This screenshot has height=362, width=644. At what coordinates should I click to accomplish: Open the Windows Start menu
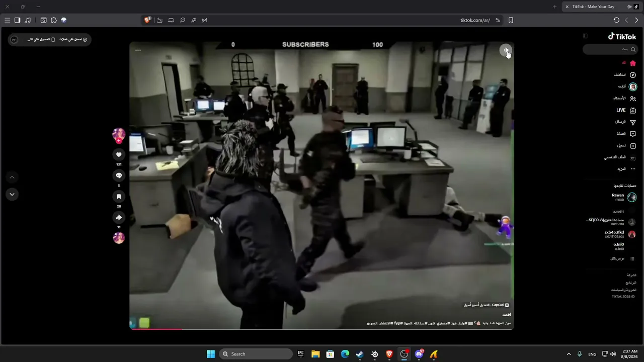pos(211,354)
